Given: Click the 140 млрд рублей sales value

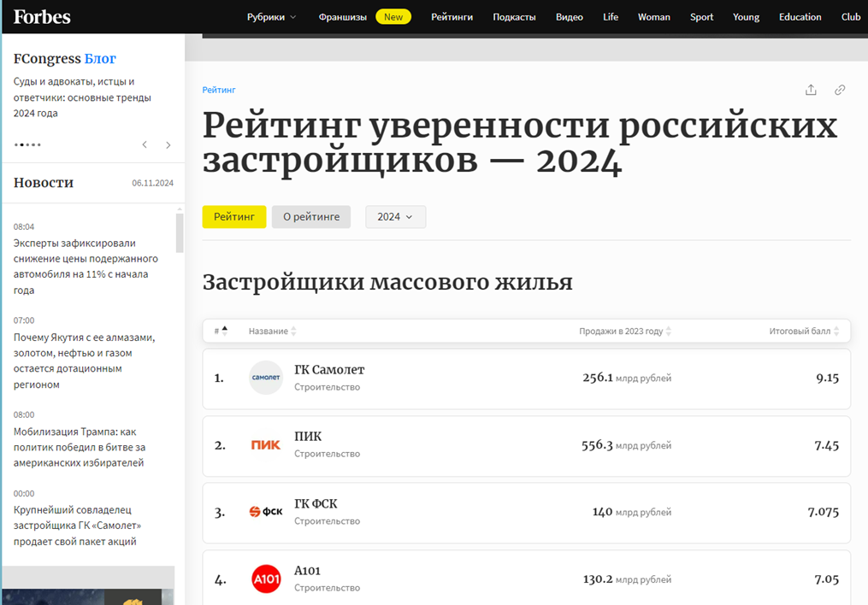Looking at the screenshot, I should coord(632,512).
